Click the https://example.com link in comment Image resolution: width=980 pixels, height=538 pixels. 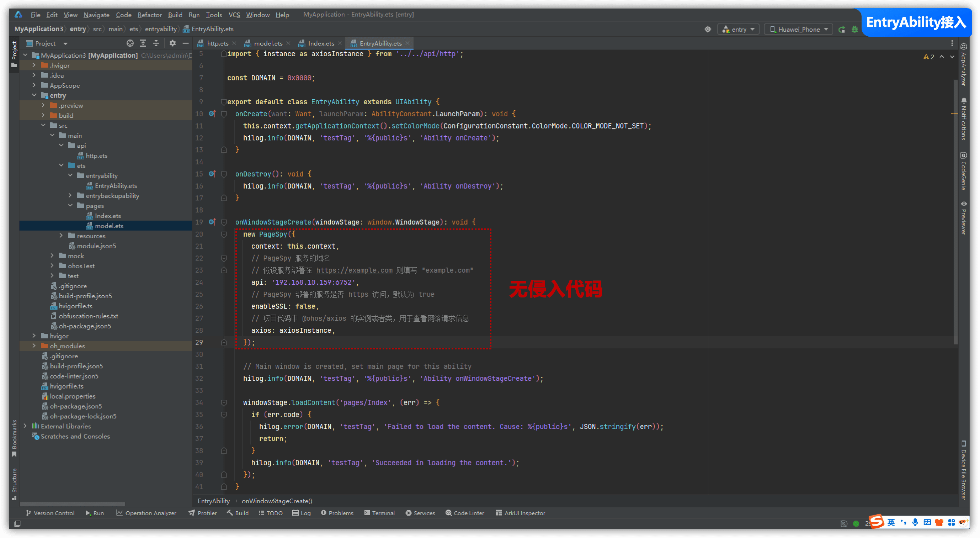click(x=354, y=270)
